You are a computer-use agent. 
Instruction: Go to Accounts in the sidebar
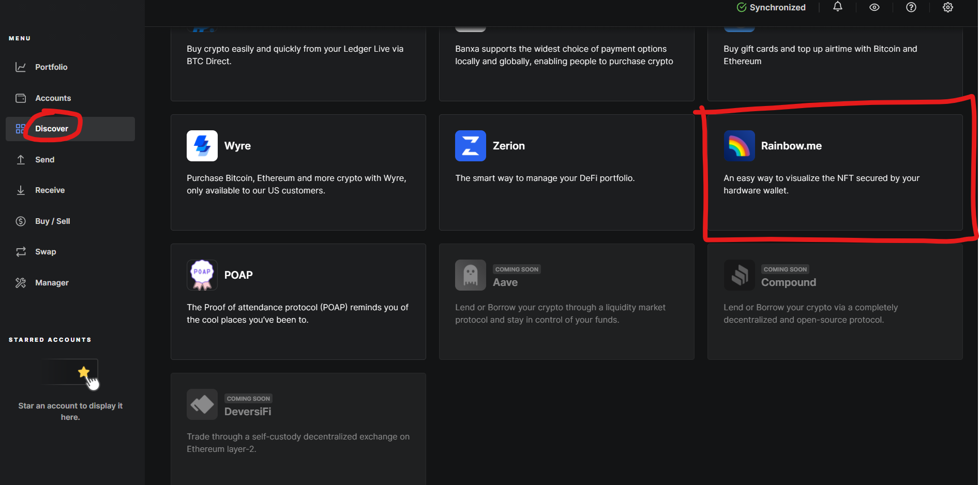click(x=53, y=98)
